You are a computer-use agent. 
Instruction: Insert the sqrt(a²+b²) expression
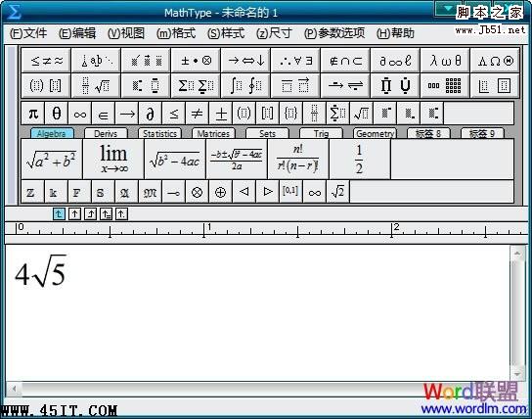click(x=52, y=159)
